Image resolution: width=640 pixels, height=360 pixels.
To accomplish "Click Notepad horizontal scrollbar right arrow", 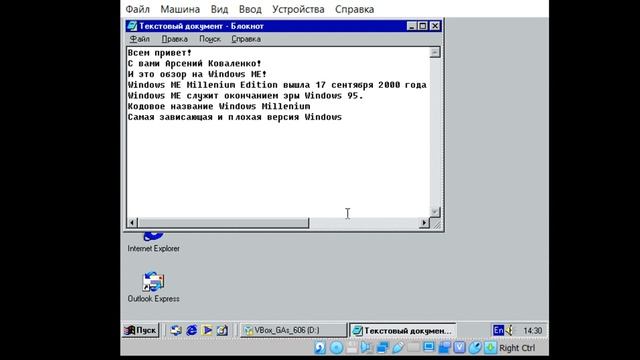I will [424, 222].
